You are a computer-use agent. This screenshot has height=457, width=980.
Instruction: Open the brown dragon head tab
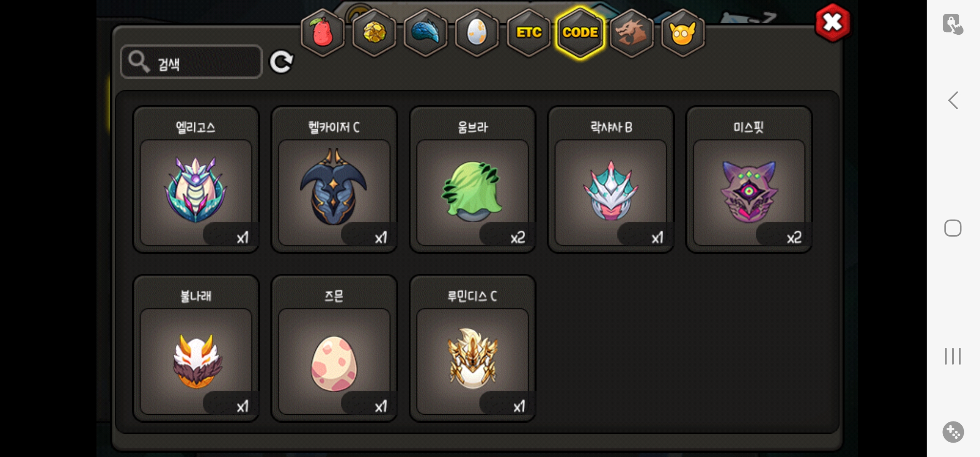[x=631, y=33]
